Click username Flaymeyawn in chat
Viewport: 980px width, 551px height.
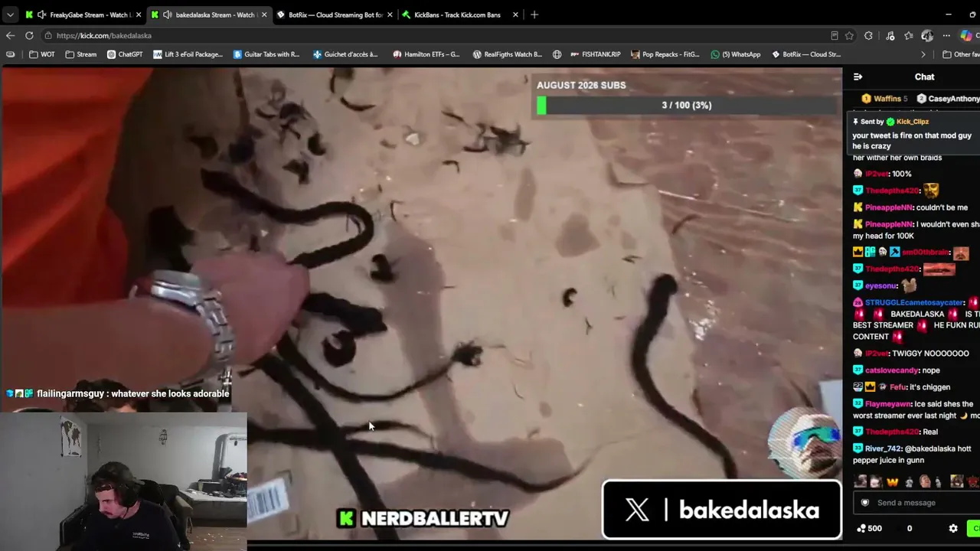889,404
